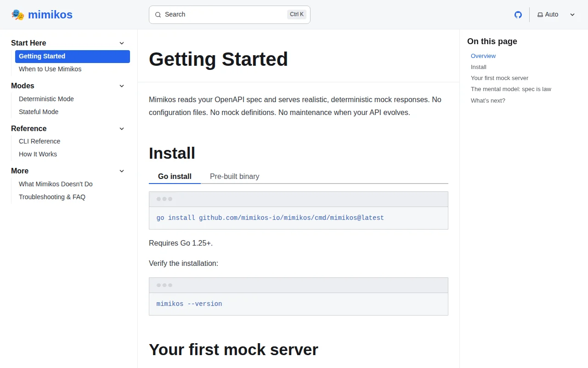588x368 pixels.
Task: Click the Start Here section label
Action: click(x=28, y=43)
